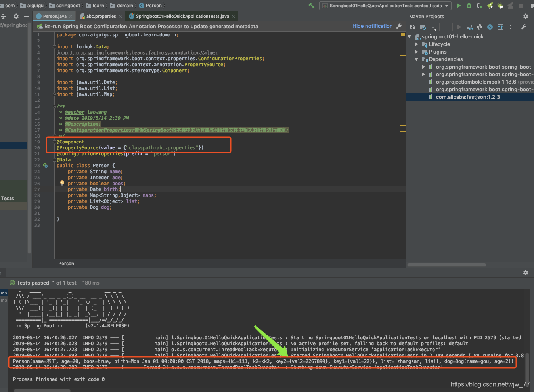
Task: Expand the Lifecycle node
Action: tap(417, 44)
